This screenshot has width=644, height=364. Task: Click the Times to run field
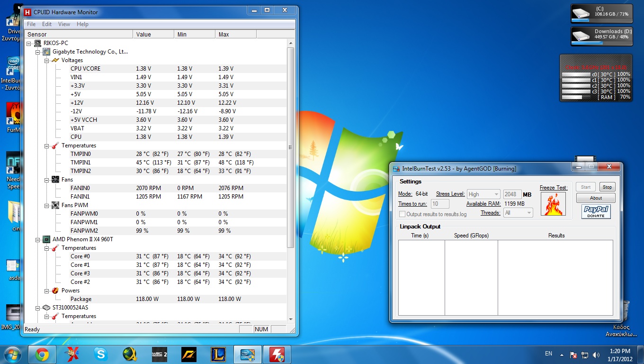click(440, 204)
